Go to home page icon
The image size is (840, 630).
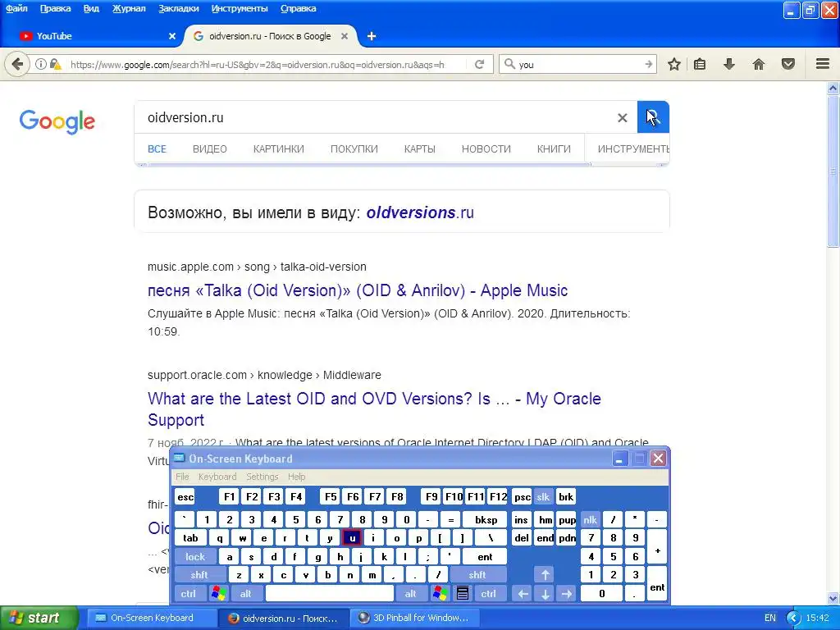point(759,64)
